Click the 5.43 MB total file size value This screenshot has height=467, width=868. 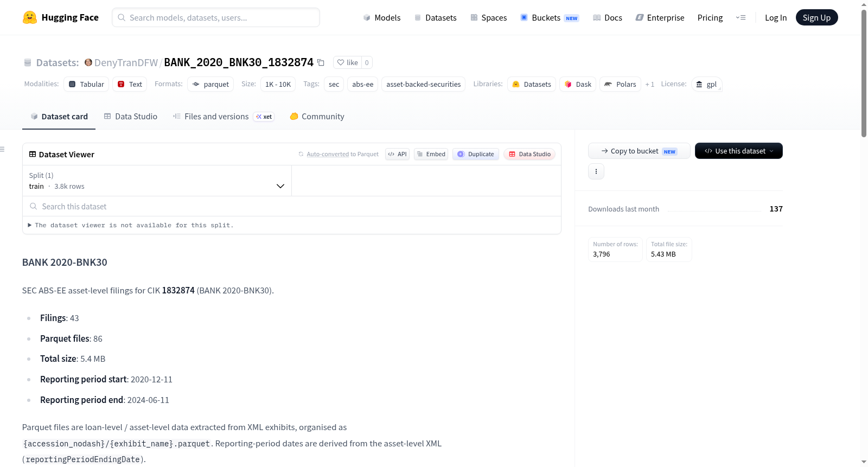point(663,254)
